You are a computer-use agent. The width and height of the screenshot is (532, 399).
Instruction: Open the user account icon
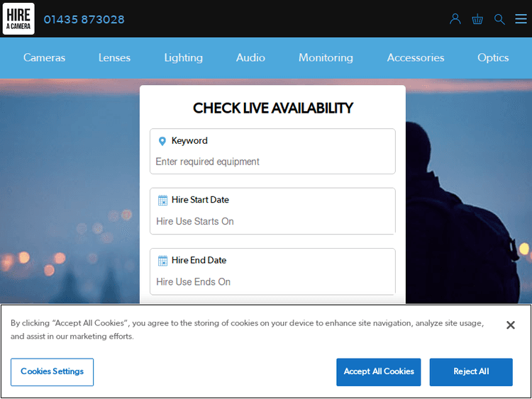pyautogui.click(x=455, y=19)
